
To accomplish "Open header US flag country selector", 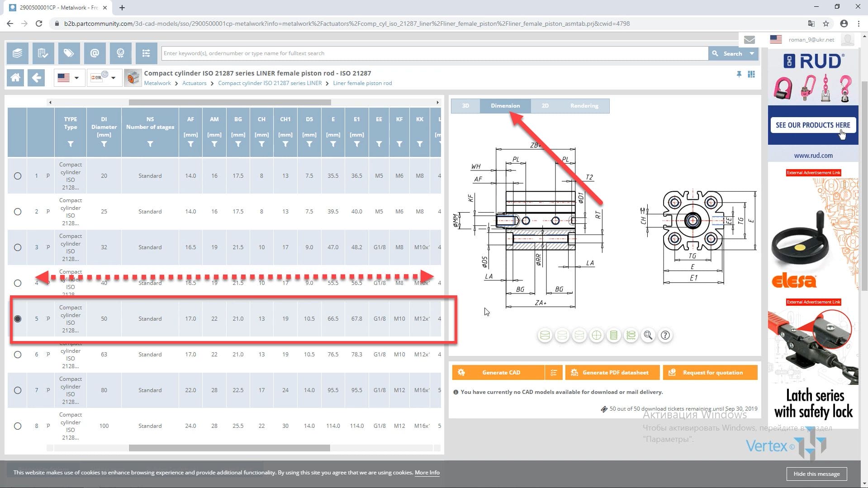I will [776, 39].
